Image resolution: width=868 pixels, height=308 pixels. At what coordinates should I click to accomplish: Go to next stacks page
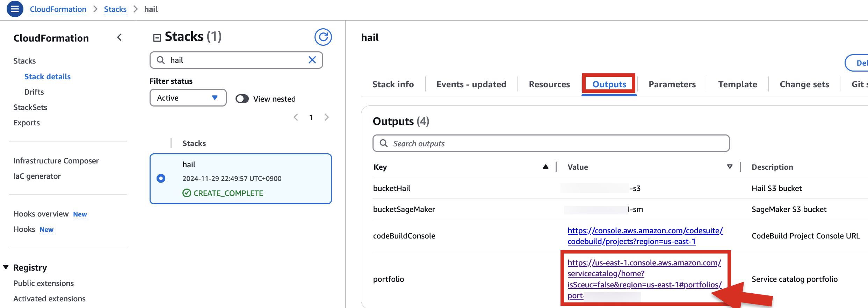click(x=326, y=117)
